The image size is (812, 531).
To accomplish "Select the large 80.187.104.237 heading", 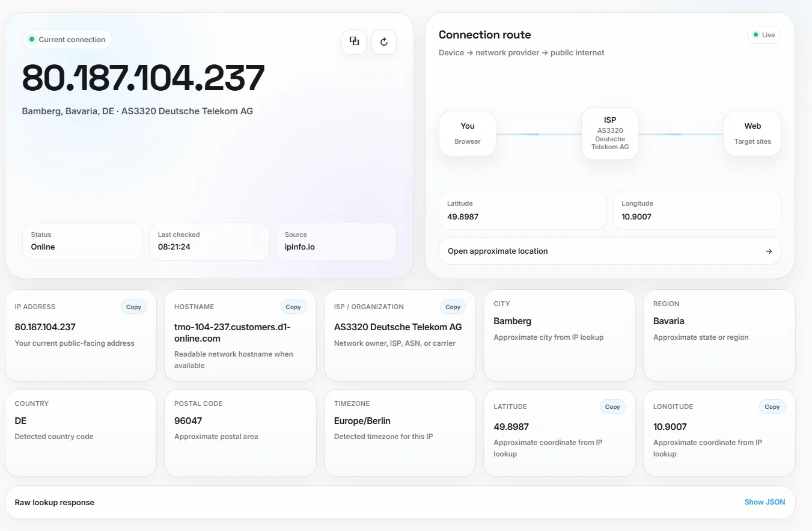I will click(x=143, y=78).
